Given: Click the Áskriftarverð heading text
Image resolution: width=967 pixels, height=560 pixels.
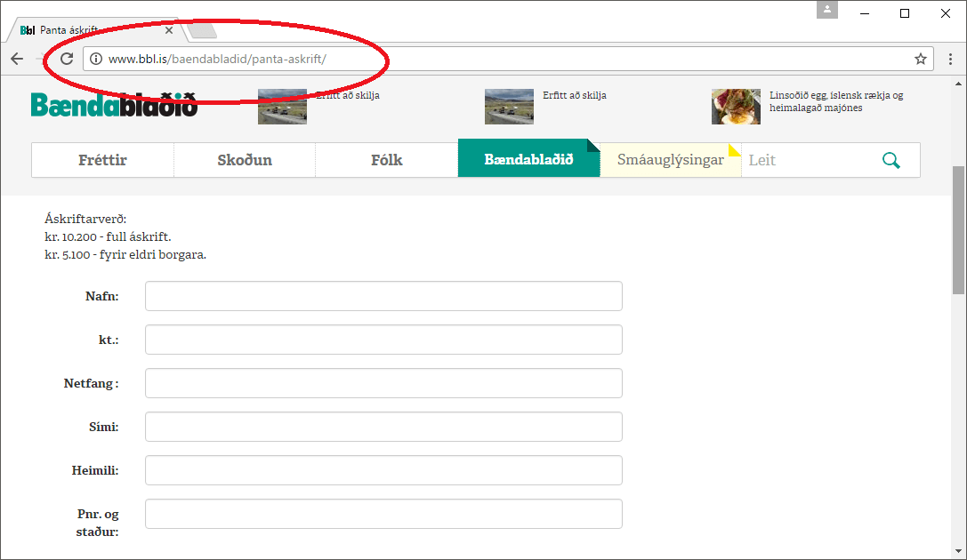Looking at the screenshot, I should (85, 219).
